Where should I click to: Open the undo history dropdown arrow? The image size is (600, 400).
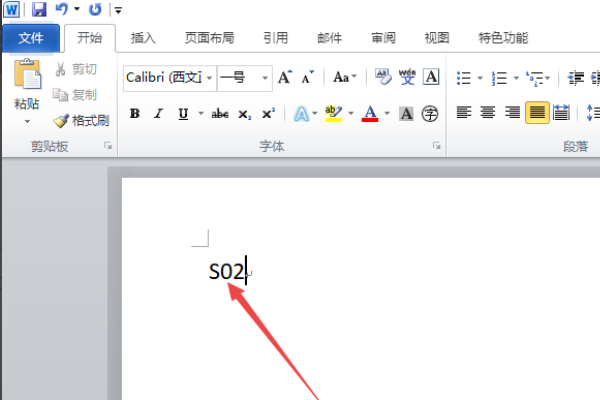pyautogui.click(x=77, y=9)
